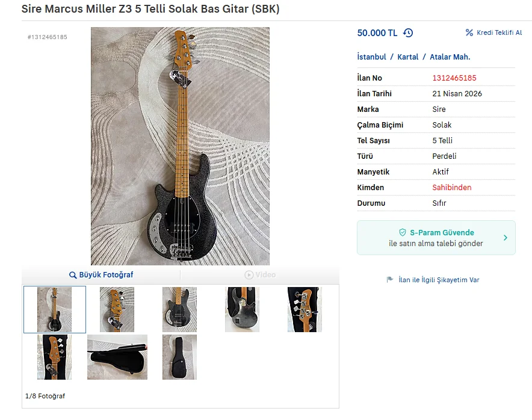Viewport: 532px width, 420px height.
Task: Open the Kartal district link
Action: [x=407, y=57]
